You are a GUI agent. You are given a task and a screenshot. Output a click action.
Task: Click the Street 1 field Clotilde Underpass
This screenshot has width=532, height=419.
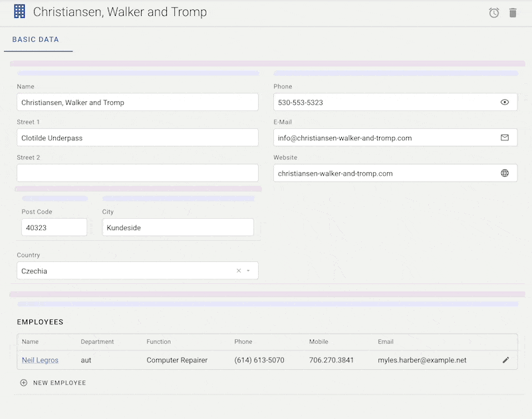pyautogui.click(x=137, y=138)
